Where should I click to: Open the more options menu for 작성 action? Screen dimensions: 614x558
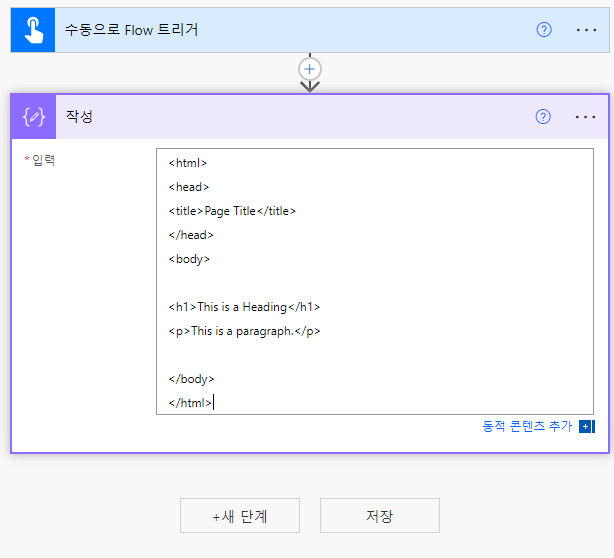tap(585, 117)
